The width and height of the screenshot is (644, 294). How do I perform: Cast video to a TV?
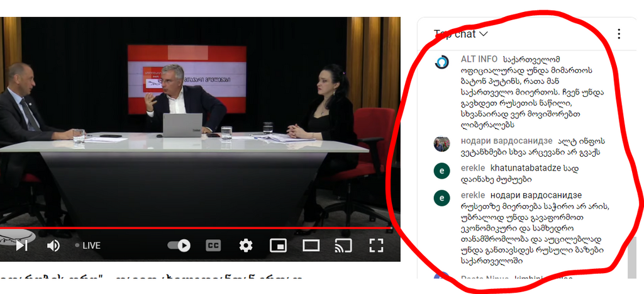pos(343,246)
